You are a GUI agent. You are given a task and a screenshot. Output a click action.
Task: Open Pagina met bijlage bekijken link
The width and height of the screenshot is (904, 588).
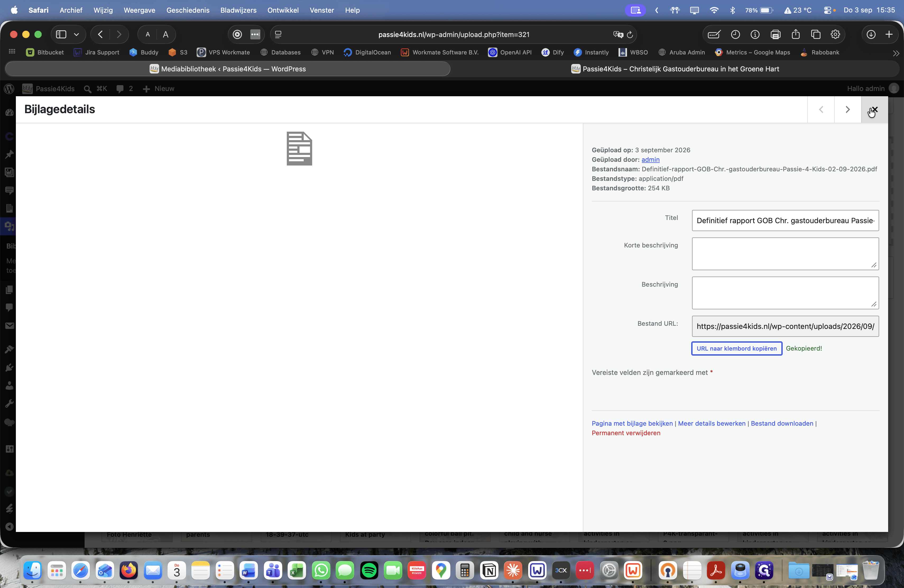pos(632,423)
